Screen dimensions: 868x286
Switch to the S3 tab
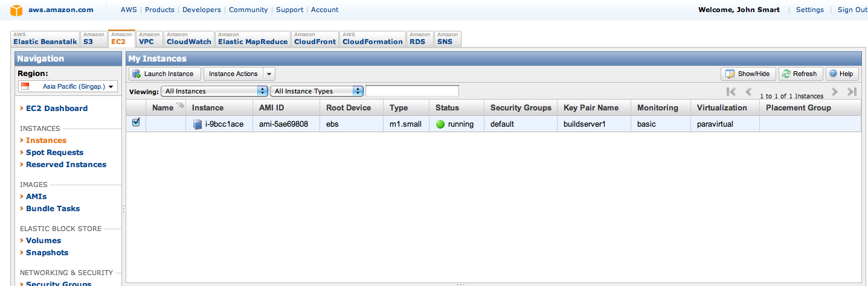point(94,39)
